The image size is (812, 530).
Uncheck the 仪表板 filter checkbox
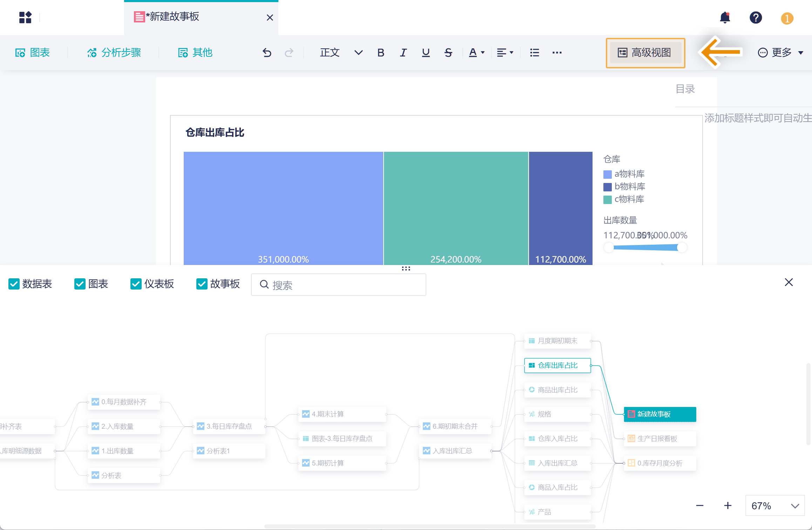[x=136, y=284]
